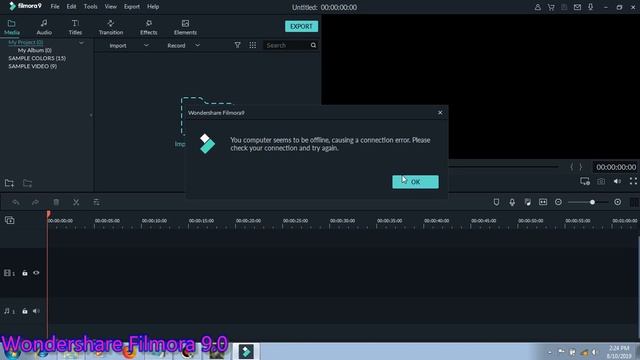Viewport: 640px width, 360px height.
Task: Adjust the timeline zoom slider handle
Action: [592, 202]
